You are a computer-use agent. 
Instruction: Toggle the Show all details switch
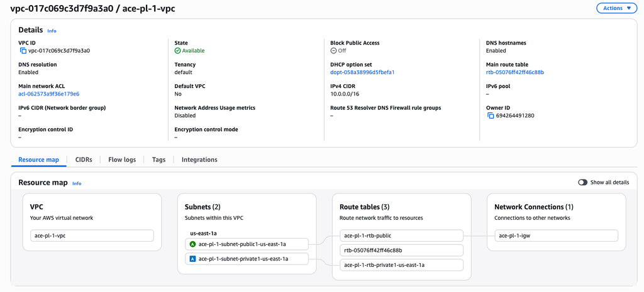click(582, 183)
